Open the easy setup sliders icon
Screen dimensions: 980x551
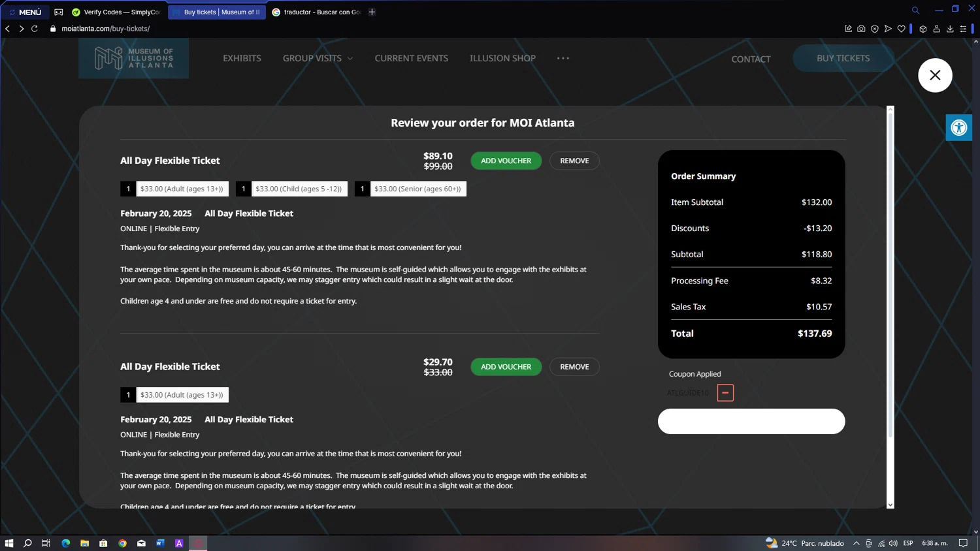963,29
